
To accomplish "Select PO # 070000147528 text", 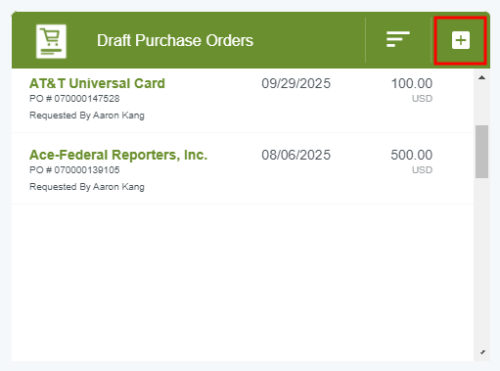I will (x=74, y=99).
